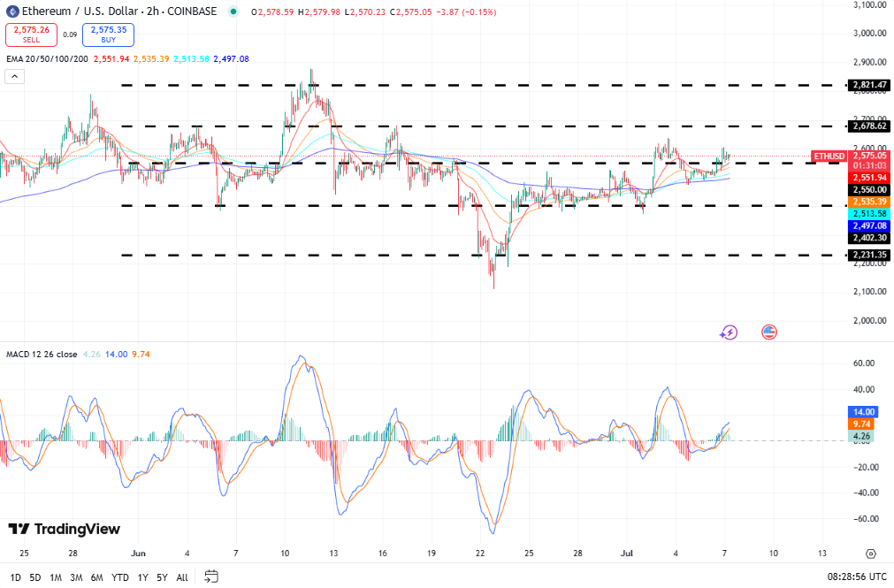Image resolution: width=894 pixels, height=588 pixels.
Task: Click the 4.26 histogram axis label
Action: [863, 436]
